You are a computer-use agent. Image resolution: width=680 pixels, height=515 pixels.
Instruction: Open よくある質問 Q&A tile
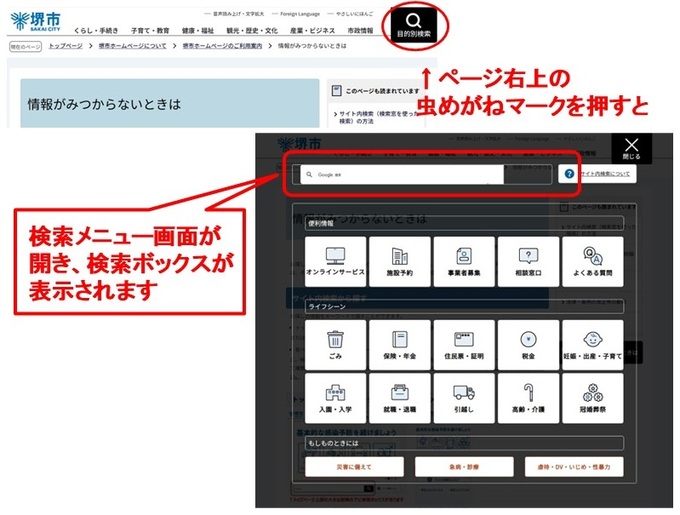pos(592,261)
